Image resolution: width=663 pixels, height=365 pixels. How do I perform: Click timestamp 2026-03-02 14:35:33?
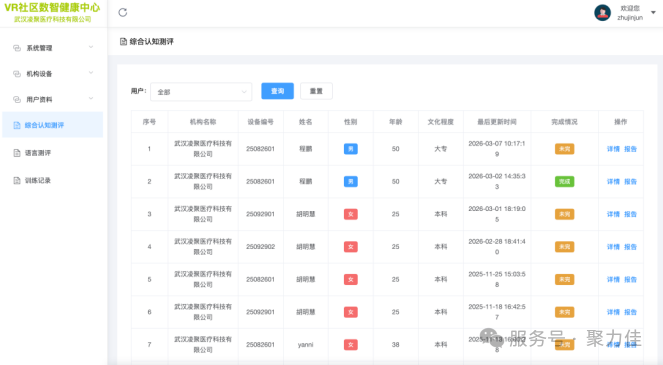click(x=497, y=181)
